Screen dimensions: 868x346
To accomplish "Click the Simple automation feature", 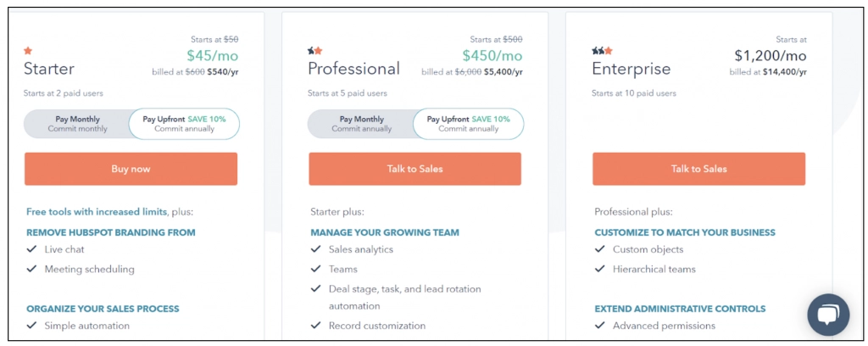I will 86,326.
